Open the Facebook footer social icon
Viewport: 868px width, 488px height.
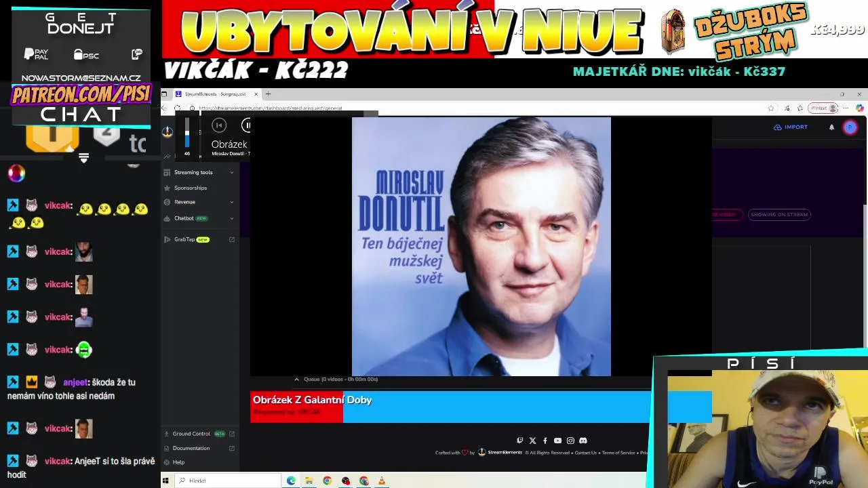(545, 441)
